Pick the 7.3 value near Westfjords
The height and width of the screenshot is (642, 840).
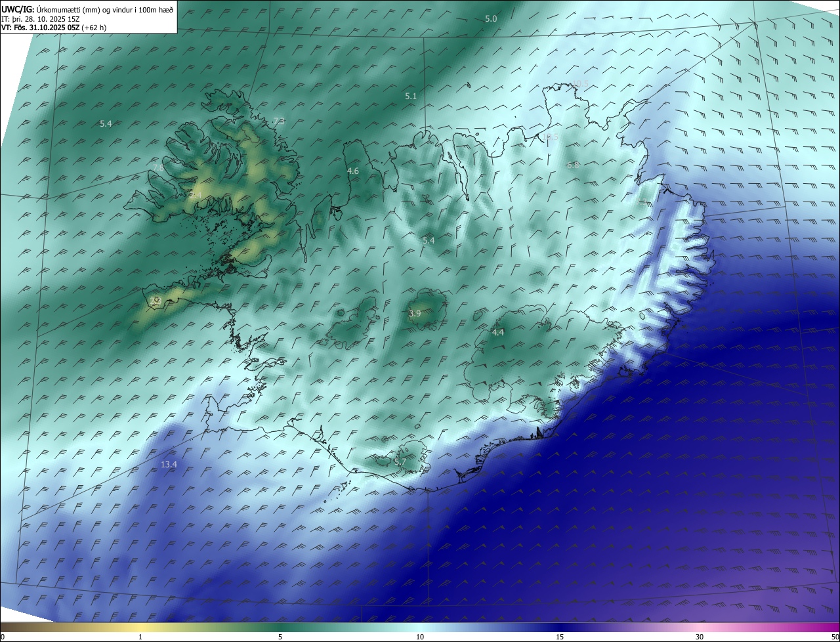[279, 121]
